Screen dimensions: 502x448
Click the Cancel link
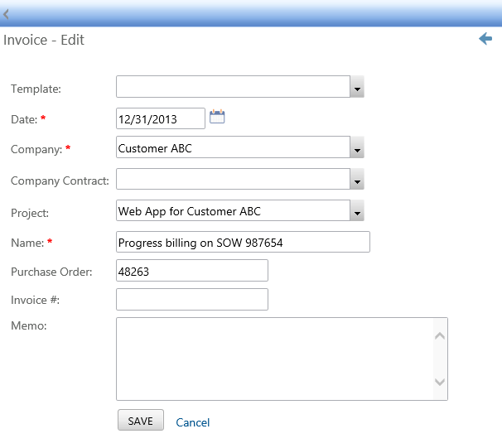click(x=193, y=422)
